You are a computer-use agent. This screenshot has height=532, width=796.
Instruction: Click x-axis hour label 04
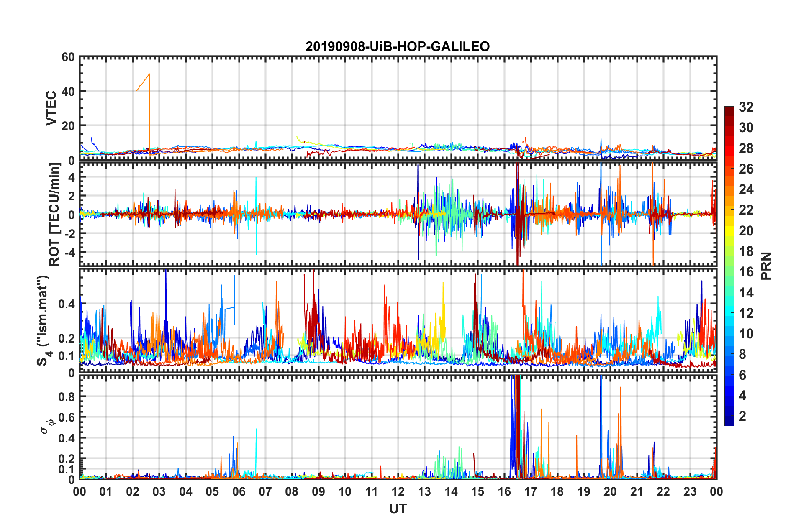click(x=186, y=491)
